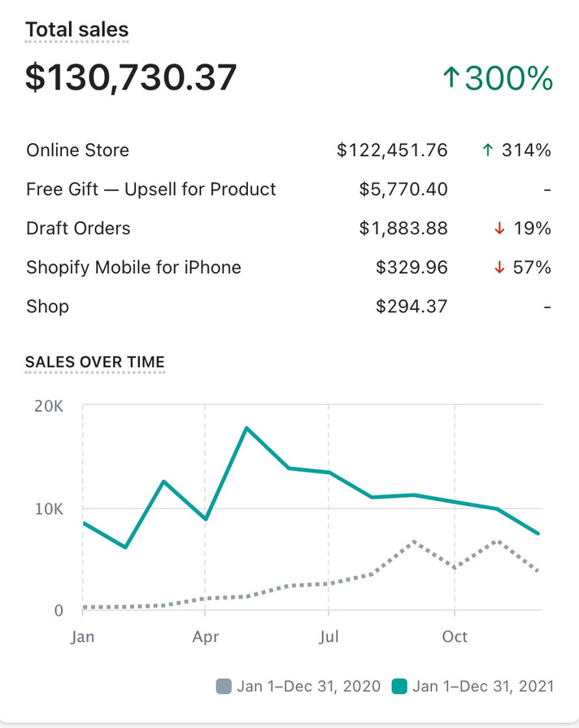
Task: Click the up arrow next to 314%
Action: click(x=486, y=150)
